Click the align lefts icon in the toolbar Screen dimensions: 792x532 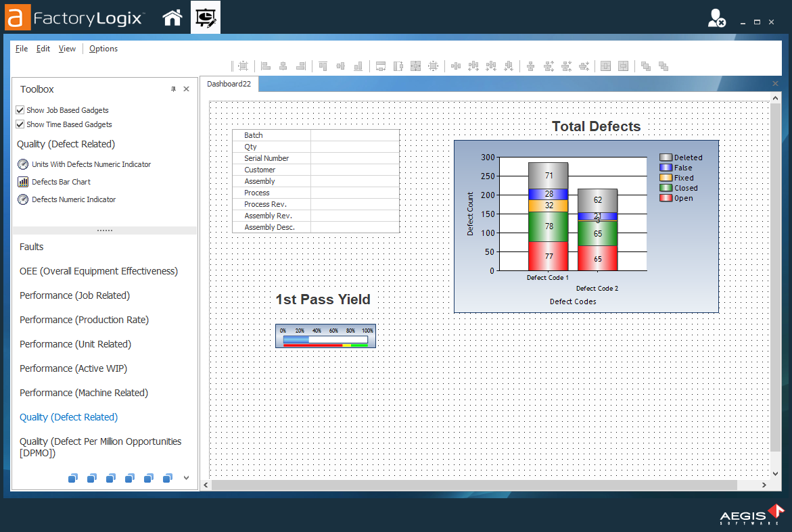click(x=264, y=66)
